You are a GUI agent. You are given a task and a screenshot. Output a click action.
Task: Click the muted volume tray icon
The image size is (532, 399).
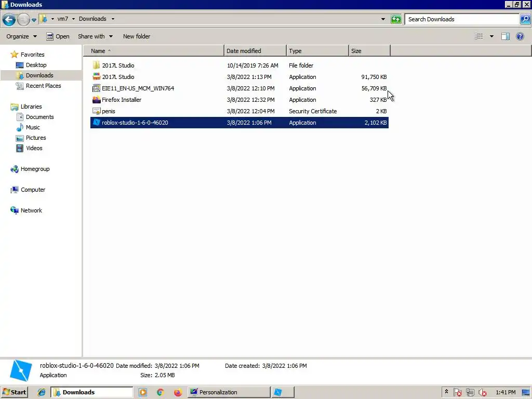pos(483,392)
